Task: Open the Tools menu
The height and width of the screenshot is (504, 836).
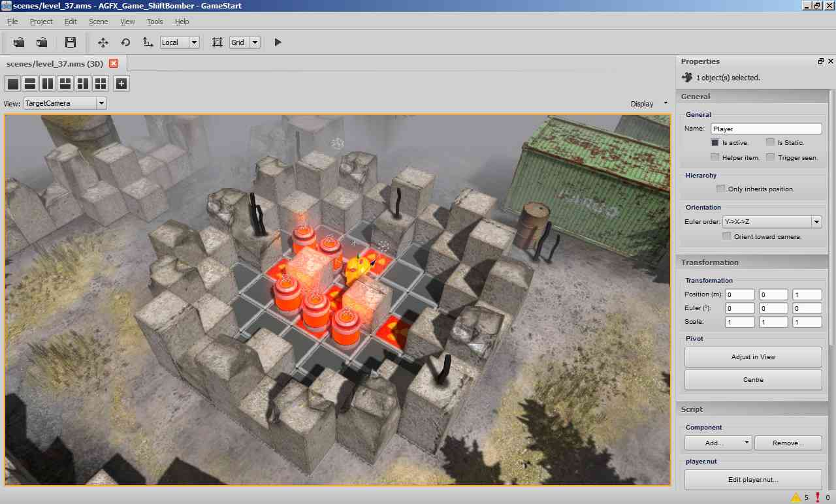Action: (x=155, y=22)
